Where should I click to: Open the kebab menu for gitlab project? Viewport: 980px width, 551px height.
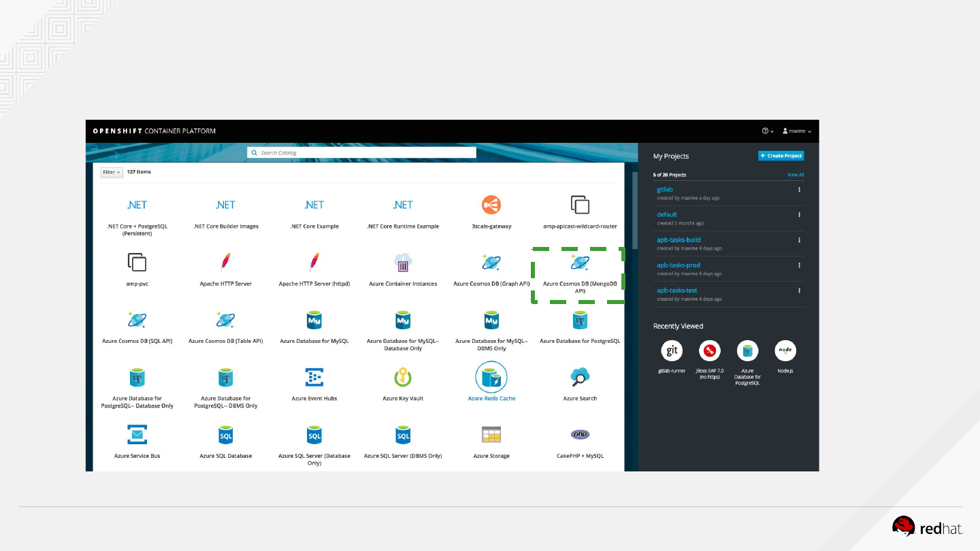pyautogui.click(x=799, y=190)
